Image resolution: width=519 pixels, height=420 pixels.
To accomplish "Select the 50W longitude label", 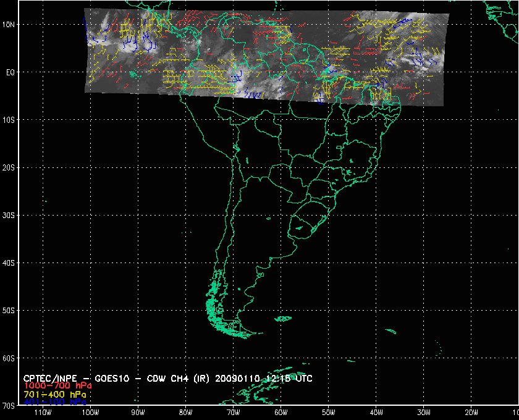I will [329, 413].
